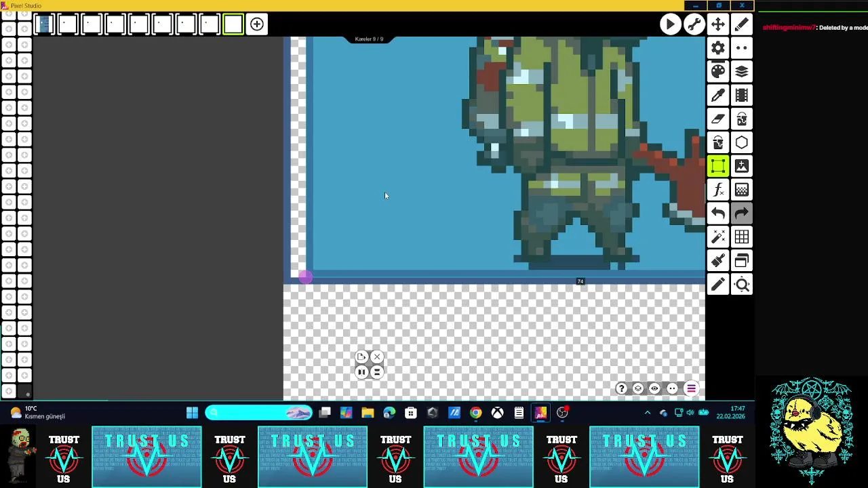The height and width of the screenshot is (488, 868).
Task: Select the hexagon shape tool
Action: (741, 143)
